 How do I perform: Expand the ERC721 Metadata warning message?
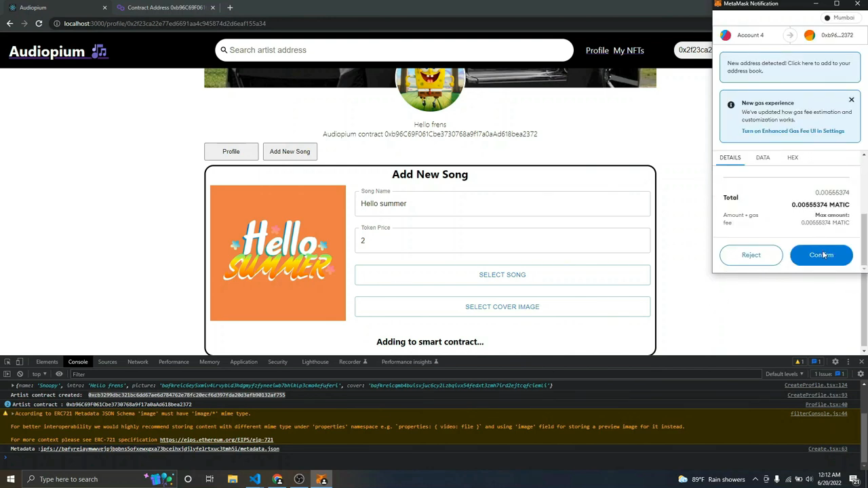click(x=12, y=413)
